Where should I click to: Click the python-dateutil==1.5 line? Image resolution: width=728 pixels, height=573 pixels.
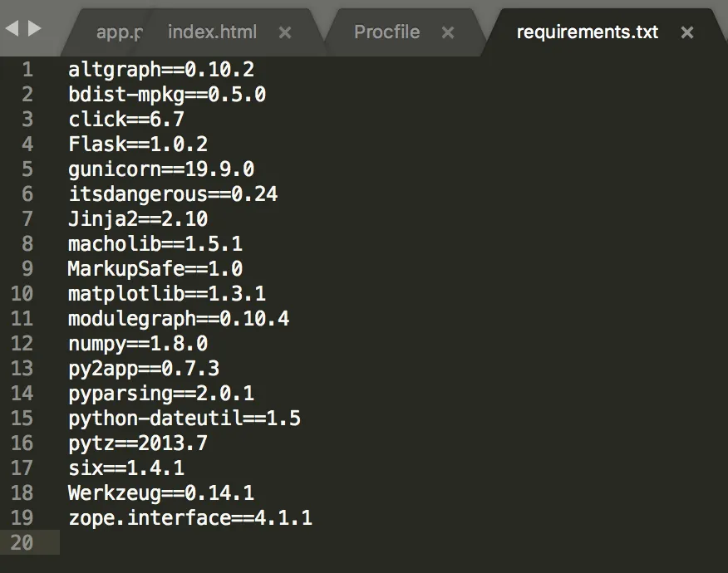point(184,418)
